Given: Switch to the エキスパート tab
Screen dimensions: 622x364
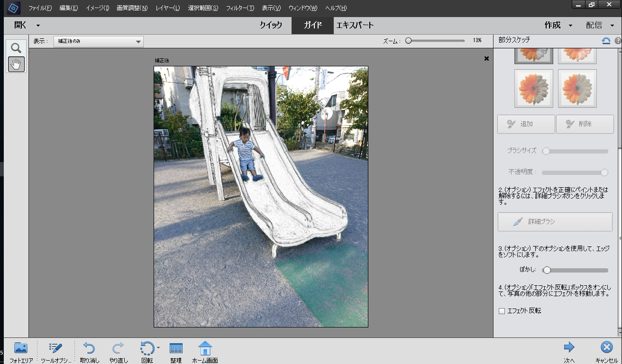Looking at the screenshot, I should (355, 25).
